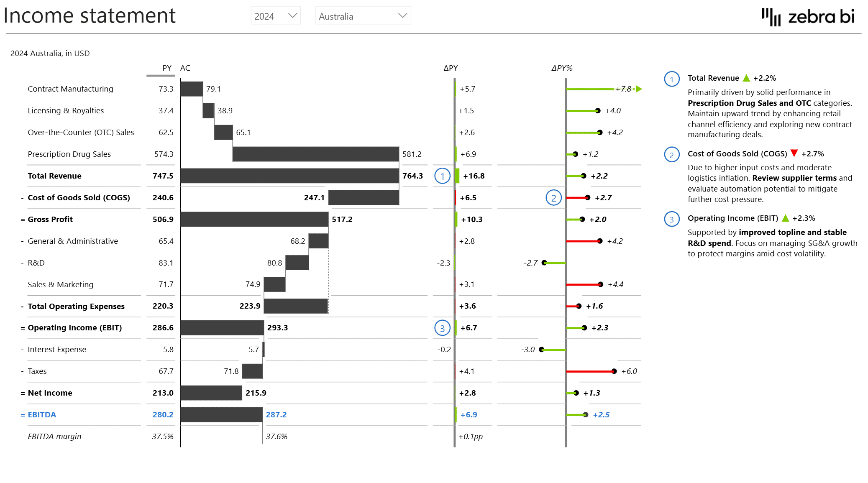Image resolution: width=868 pixels, height=483 pixels.
Task: Click the green up triangle beside Total Revenue heading
Action: pos(747,78)
